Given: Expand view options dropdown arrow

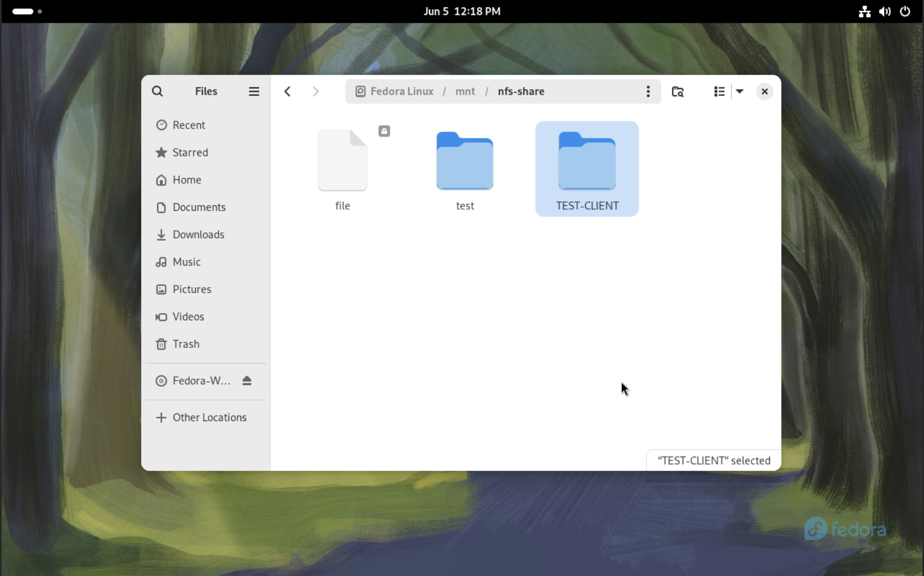Looking at the screenshot, I should [740, 91].
